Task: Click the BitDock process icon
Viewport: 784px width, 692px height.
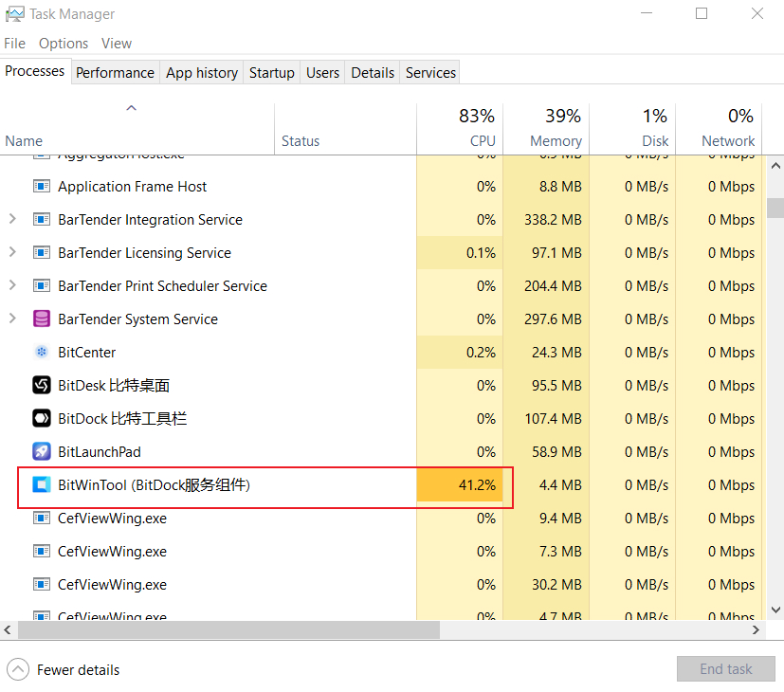Action: coord(42,418)
